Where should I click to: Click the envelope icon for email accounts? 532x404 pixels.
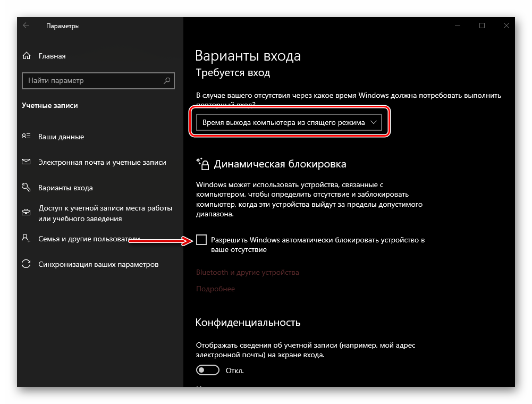tap(26, 162)
